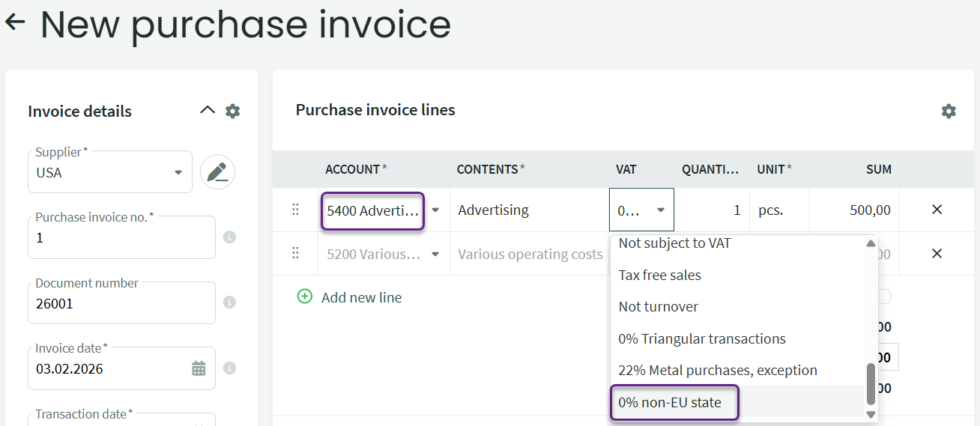Open the VAT dropdown on Advertising line
Viewport: 980px width, 426px height.
click(x=660, y=210)
